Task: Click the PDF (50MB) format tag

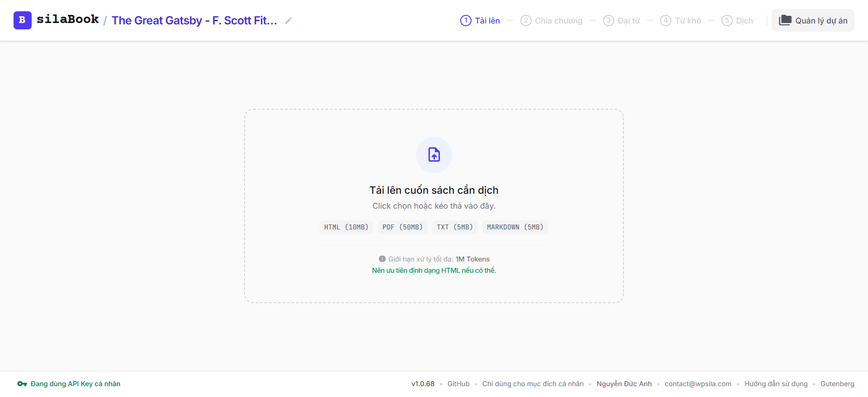Action: click(x=402, y=227)
